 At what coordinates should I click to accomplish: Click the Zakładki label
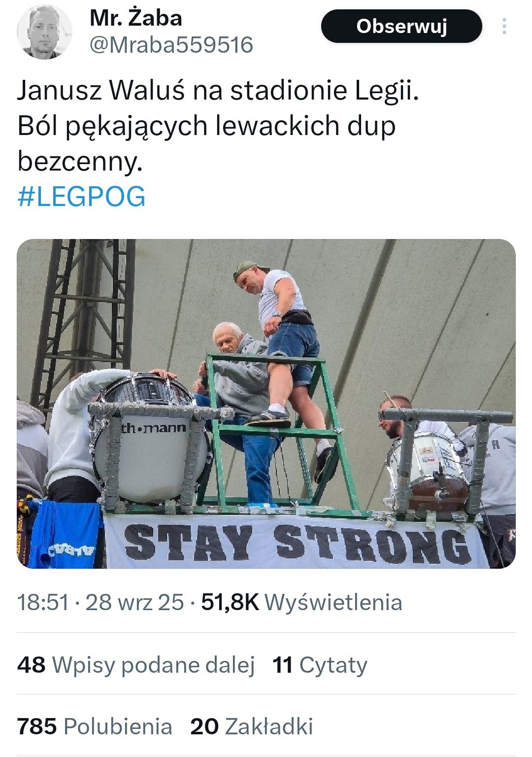tap(269, 726)
